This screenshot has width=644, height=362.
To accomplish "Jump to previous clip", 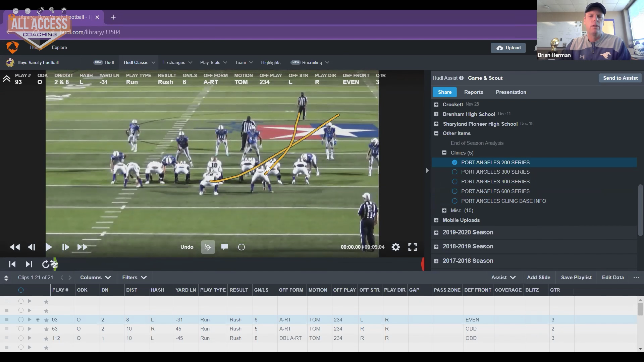I will pyautogui.click(x=12, y=264).
